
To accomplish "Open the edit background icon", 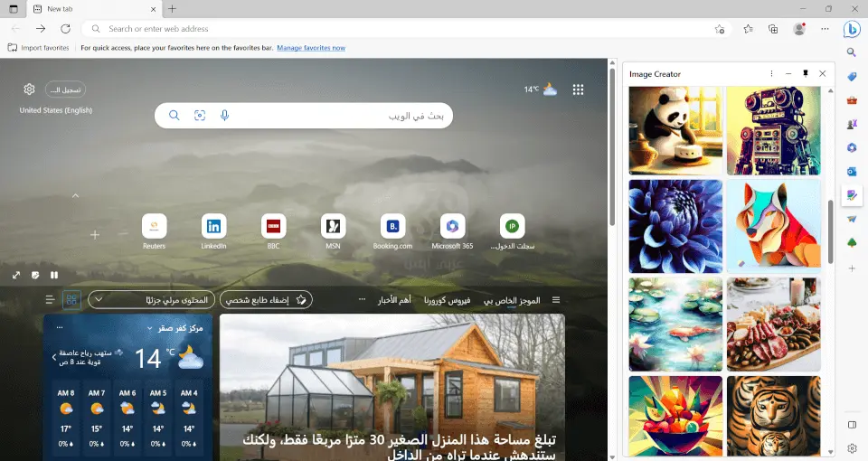I will coord(35,275).
